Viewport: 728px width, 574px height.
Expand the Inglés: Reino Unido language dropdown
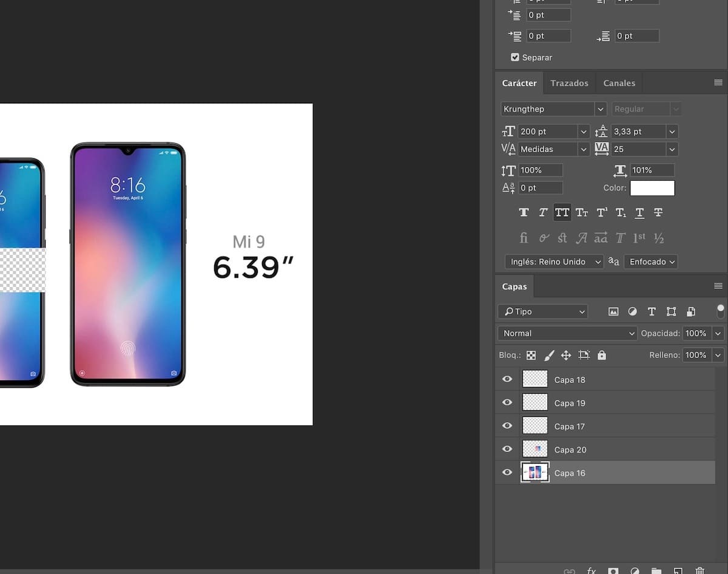[x=554, y=262]
